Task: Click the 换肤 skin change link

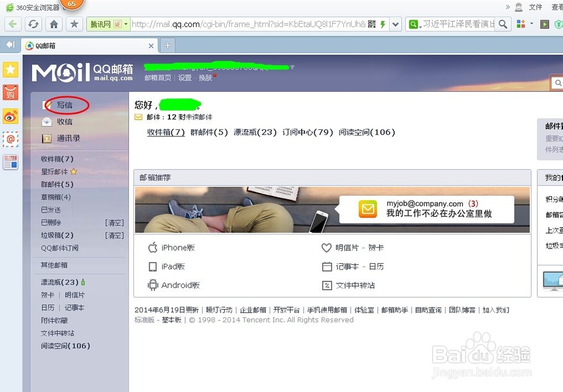Action: 205,78
